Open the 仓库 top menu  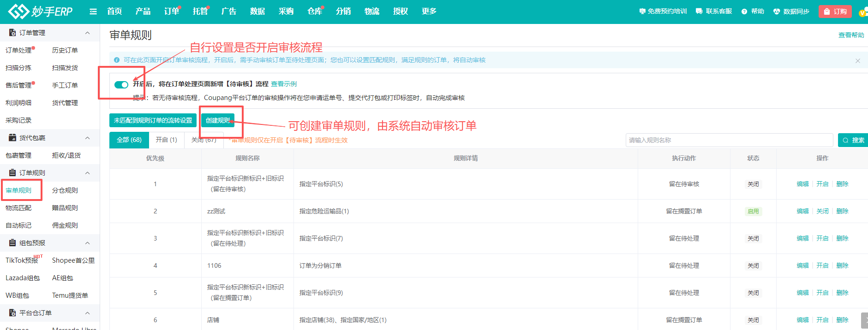pyautogui.click(x=315, y=12)
